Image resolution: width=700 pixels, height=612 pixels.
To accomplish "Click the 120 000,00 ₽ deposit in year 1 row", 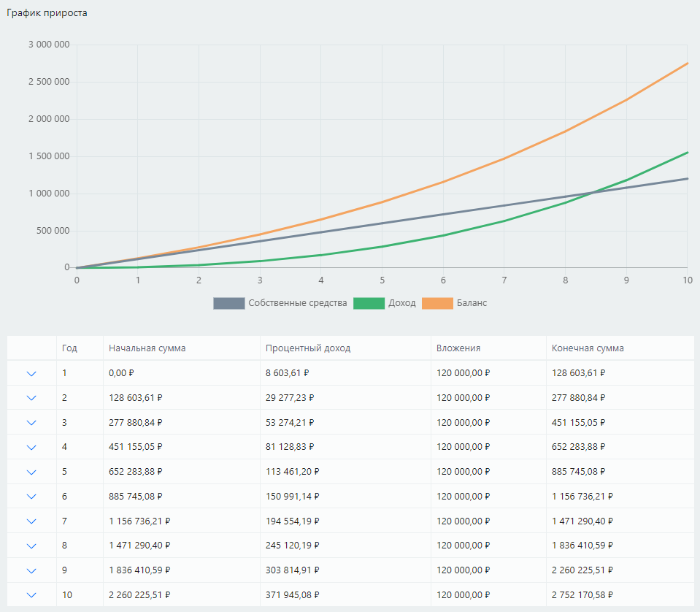I will click(x=464, y=373).
